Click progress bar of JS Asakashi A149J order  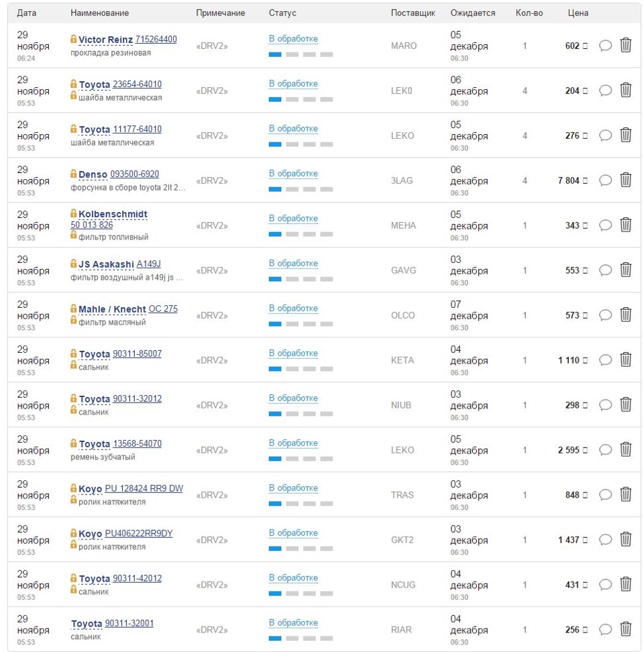click(301, 279)
